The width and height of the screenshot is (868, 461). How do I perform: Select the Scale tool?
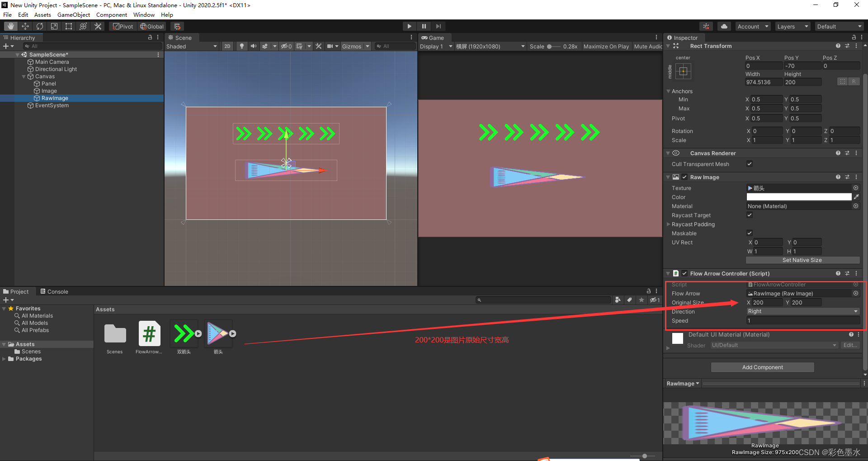54,26
